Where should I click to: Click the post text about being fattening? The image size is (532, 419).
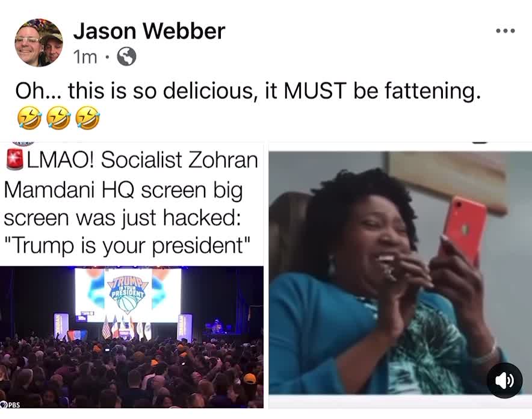point(249,91)
